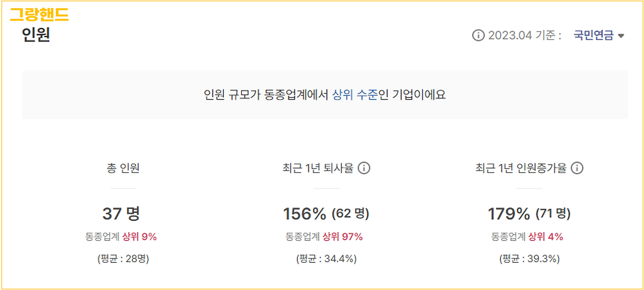The height and width of the screenshot is (290, 644).
Task: Click info icon next to 최근 1년 인원증가율
Action: (577, 168)
